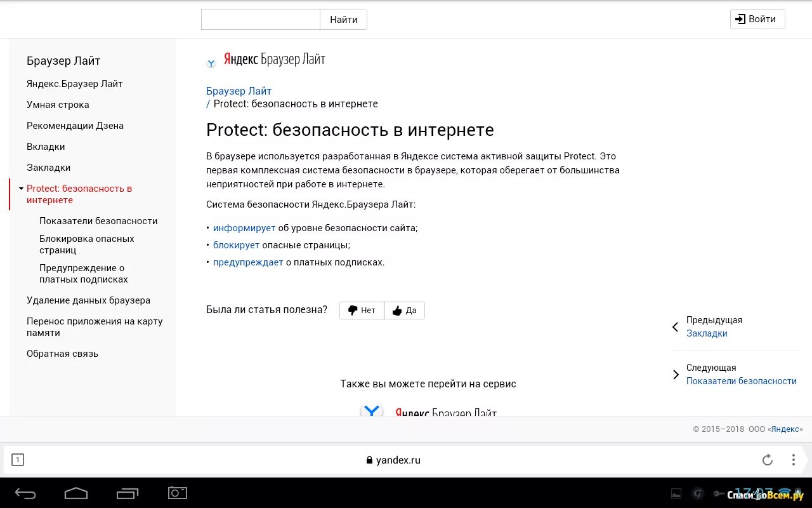Click the left arrow for previous article
812x508 pixels.
[x=676, y=327]
